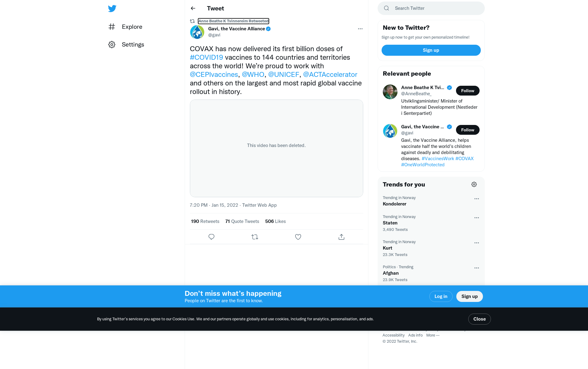The width and height of the screenshot is (588, 369).
Task: Click Log in on blue banner
Action: (x=441, y=296)
